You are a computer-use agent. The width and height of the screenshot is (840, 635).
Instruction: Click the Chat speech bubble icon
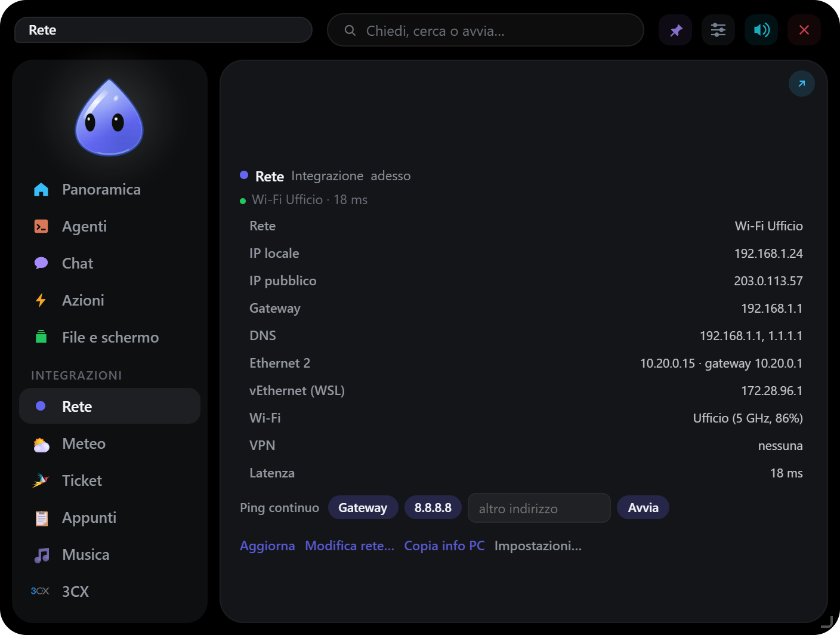[41, 263]
